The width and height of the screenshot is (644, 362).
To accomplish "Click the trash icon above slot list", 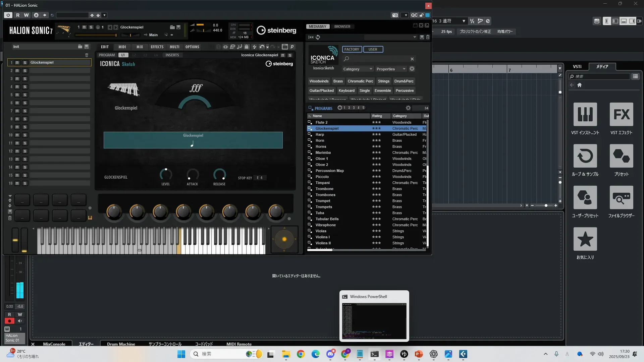I will click(87, 55).
